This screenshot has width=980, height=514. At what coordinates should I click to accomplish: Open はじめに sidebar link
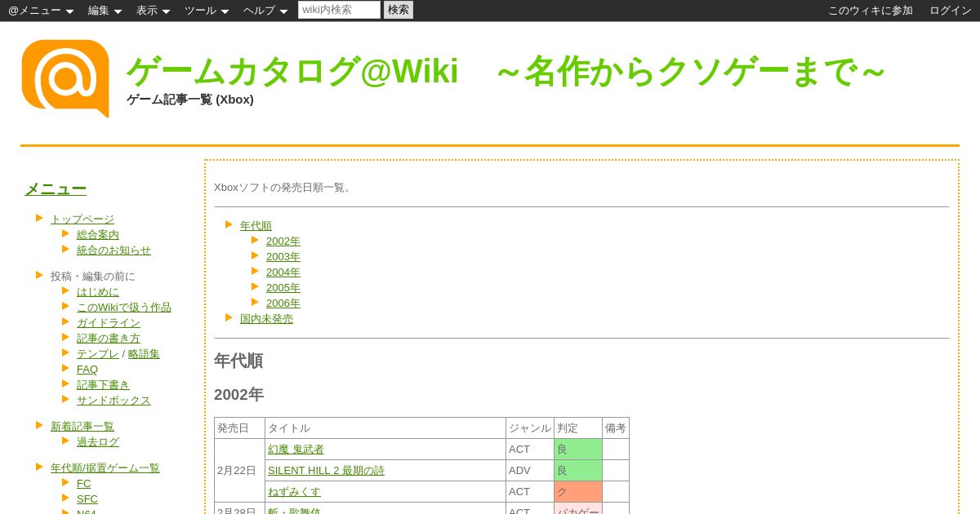[98, 291]
